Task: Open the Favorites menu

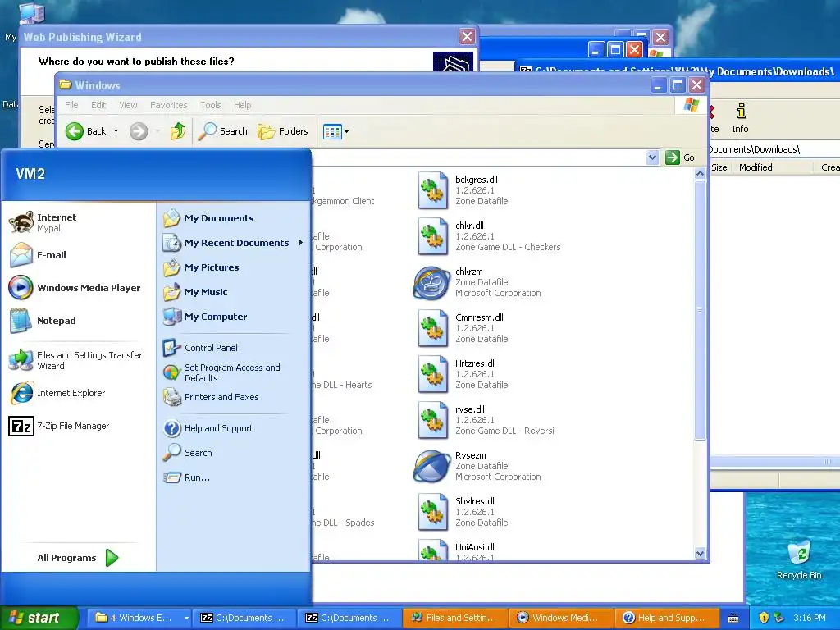Action: click(169, 105)
